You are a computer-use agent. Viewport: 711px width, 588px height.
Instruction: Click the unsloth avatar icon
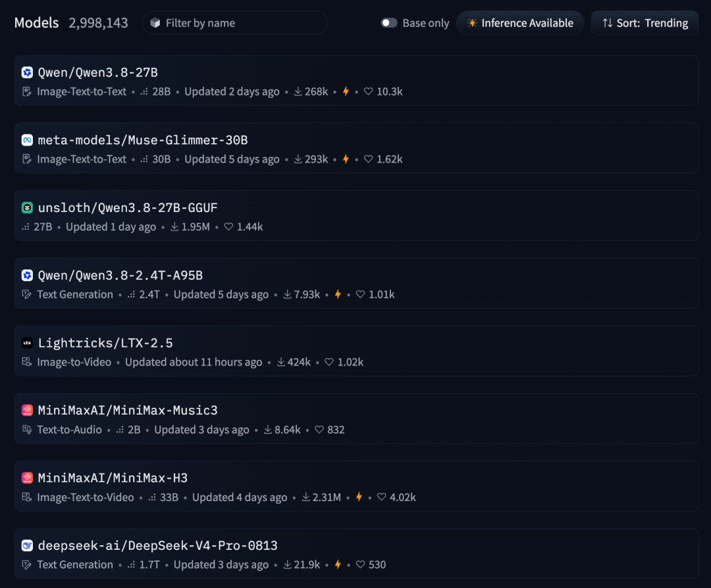click(27, 207)
